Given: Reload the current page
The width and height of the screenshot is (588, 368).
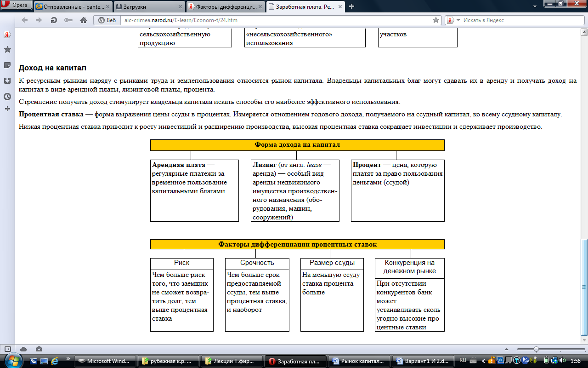Looking at the screenshot, I should (54, 20).
